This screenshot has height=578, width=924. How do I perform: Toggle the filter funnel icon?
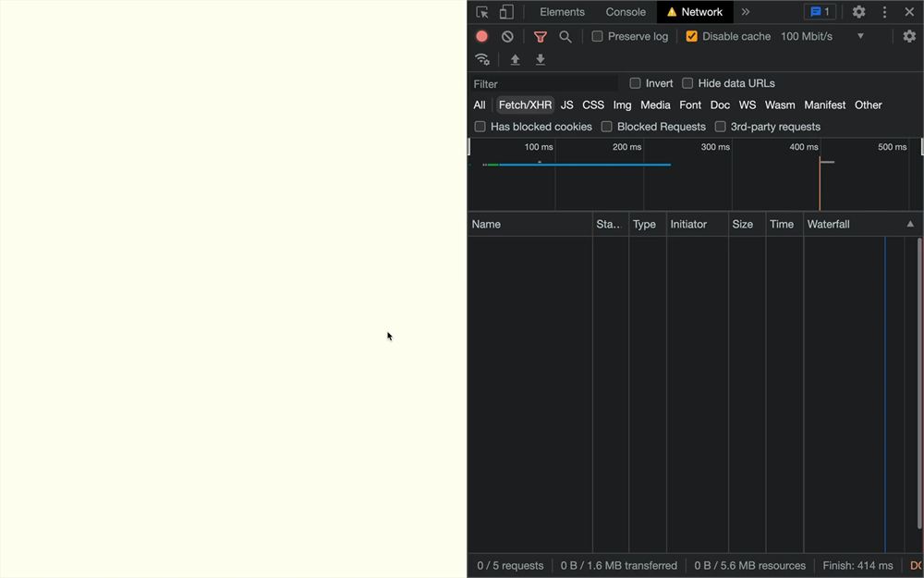541,37
